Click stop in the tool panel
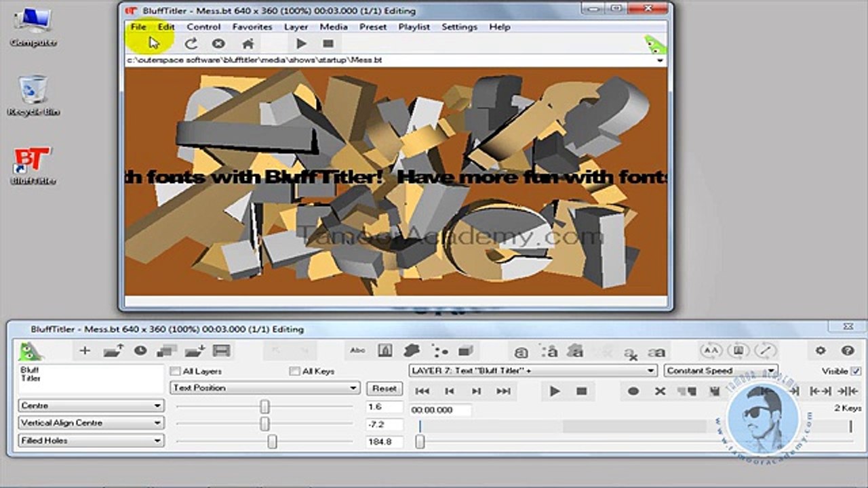Image resolution: width=868 pixels, height=488 pixels. (581, 391)
